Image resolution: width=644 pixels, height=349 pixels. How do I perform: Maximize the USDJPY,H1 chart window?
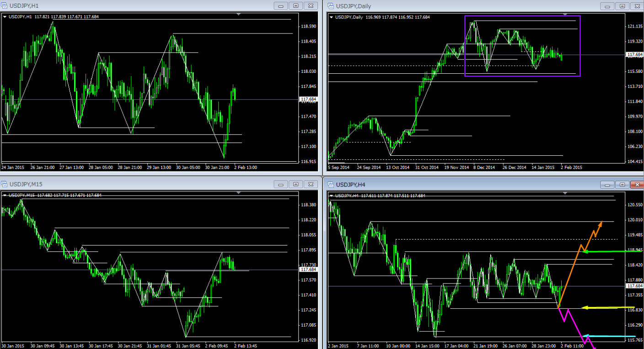tap(296, 6)
